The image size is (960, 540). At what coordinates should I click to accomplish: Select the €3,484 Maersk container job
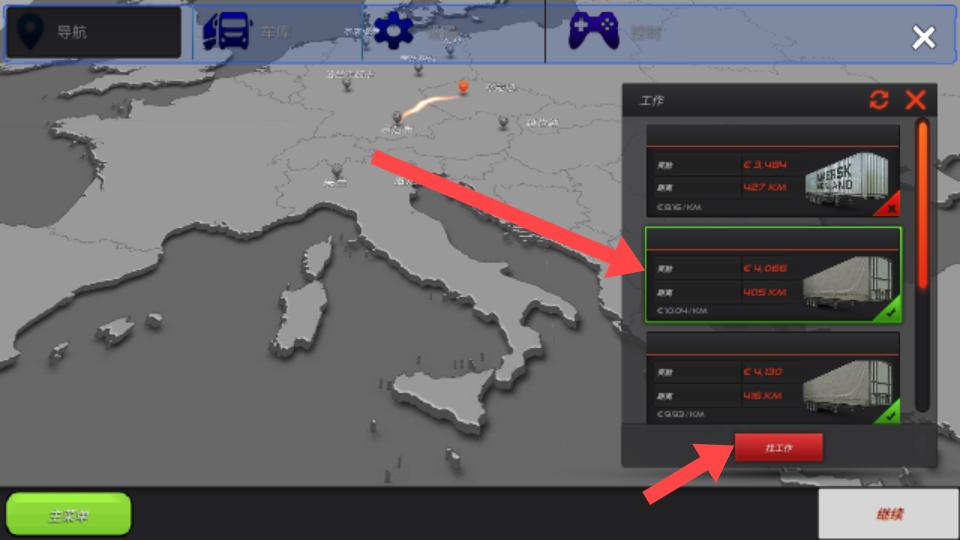(x=772, y=171)
